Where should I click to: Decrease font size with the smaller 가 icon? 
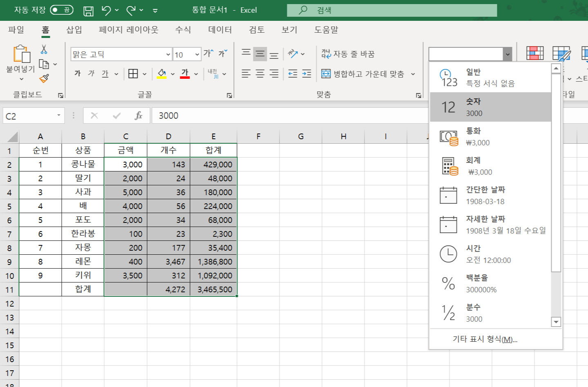[223, 53]
